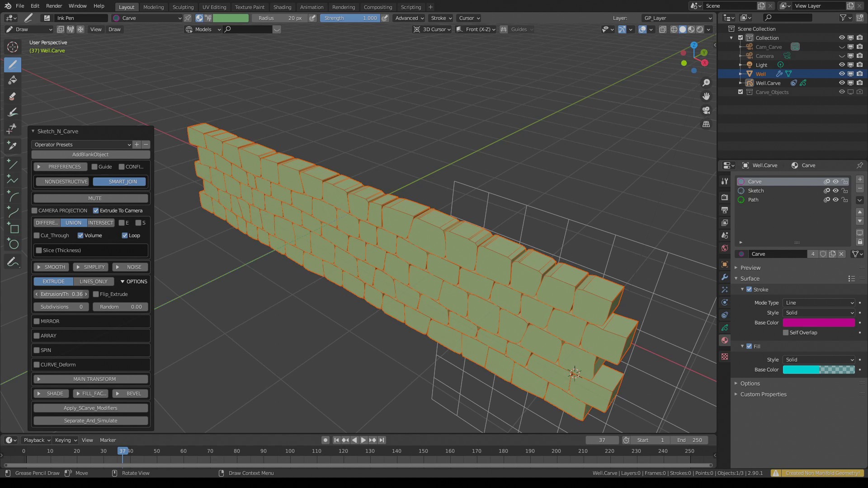The width and height of the screenshot is (868, 488).
Task: Open the Mode Type Line dropdown
Action: point(819,303)
